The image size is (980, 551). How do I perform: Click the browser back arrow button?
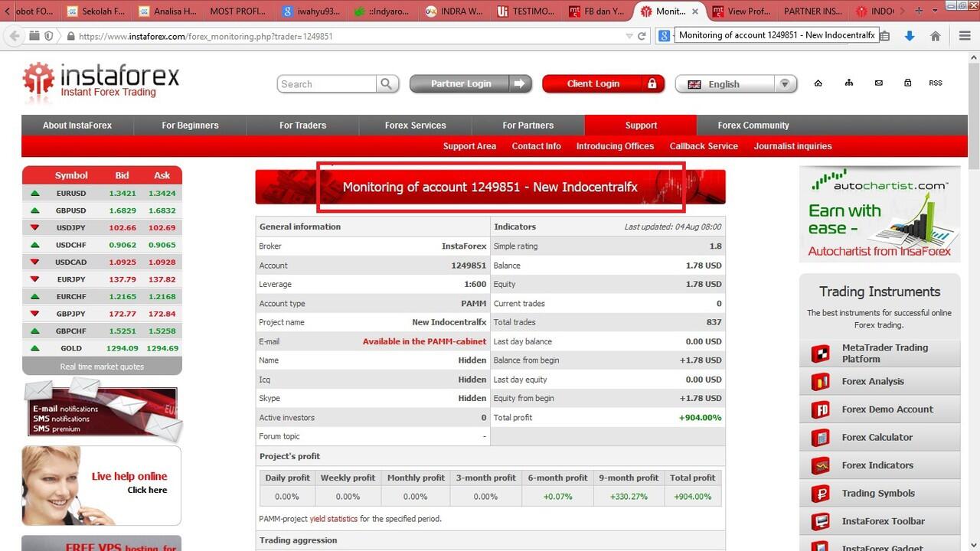coord(14,36)
